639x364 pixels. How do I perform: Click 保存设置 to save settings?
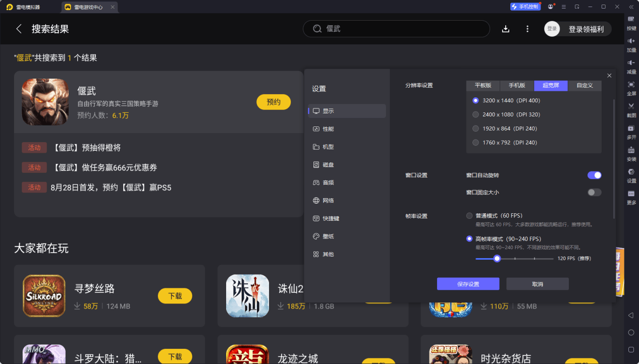[467, 283]
